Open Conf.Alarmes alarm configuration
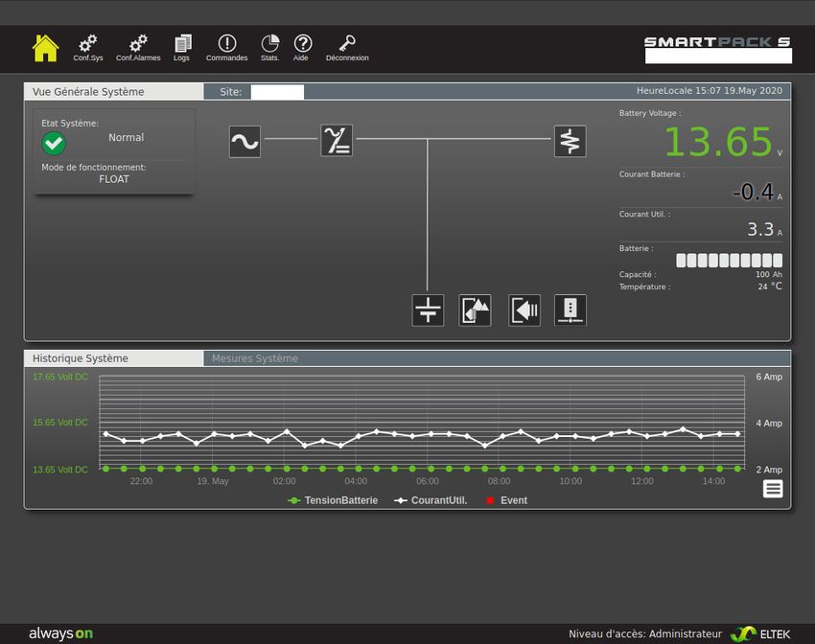 tap(138, 47)
